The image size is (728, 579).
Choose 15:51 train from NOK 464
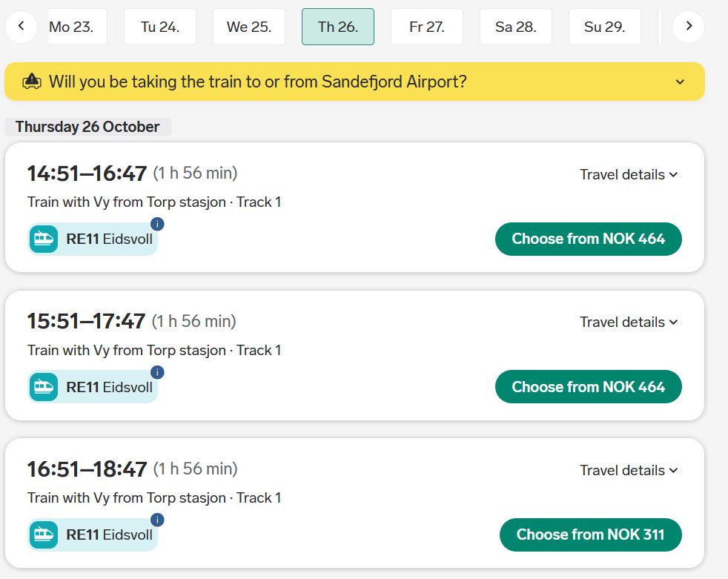click(x=588, y=387)
